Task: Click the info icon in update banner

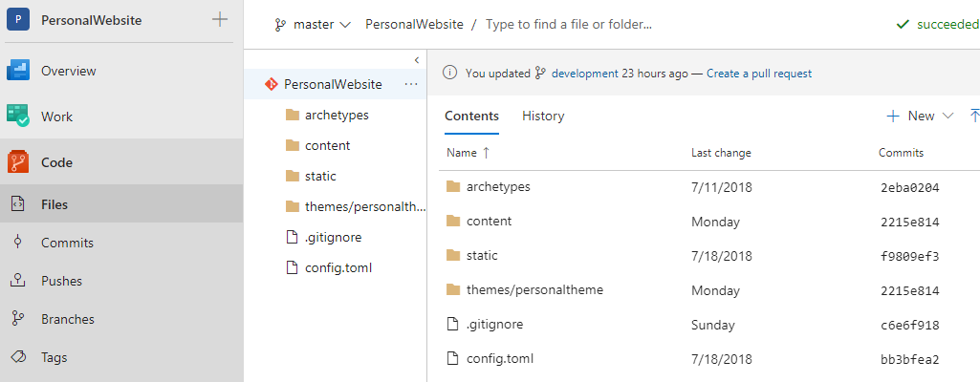Action: click(x=449, y=73)
